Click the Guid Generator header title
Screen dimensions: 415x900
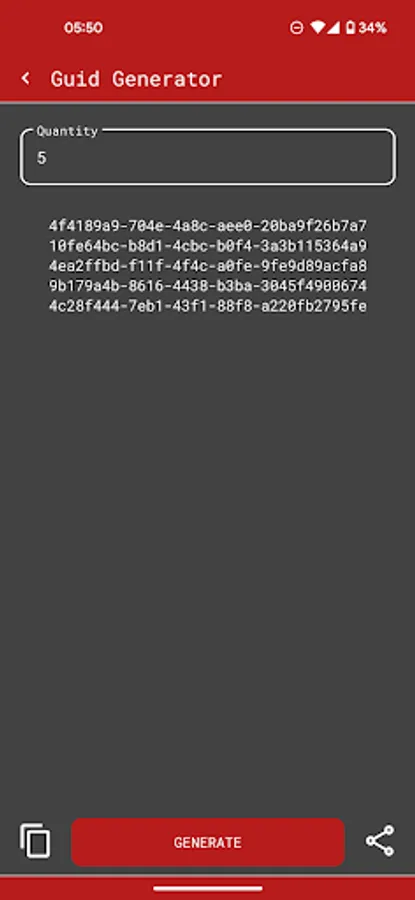click(136, 79)
